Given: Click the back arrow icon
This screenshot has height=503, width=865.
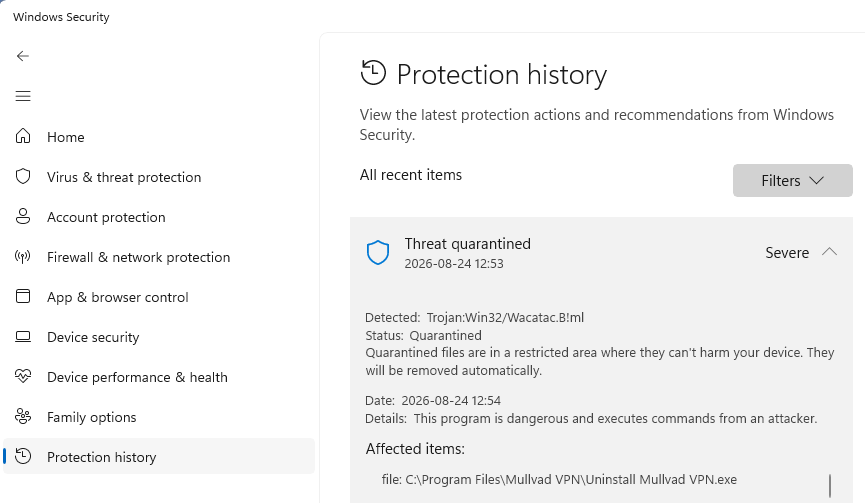Looking at the screenshot, I should pos(23,56).
